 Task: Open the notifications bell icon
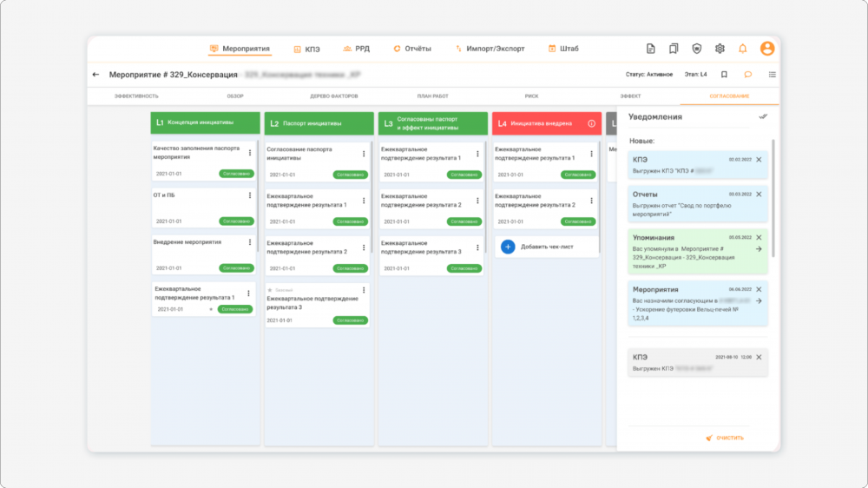tap(743, 49)
